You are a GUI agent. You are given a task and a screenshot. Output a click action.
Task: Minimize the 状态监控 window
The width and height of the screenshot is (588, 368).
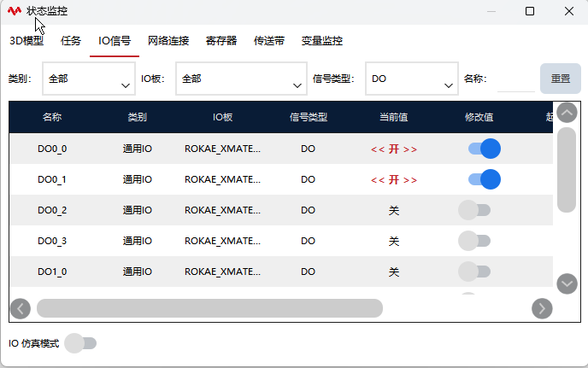coord(491,11)
